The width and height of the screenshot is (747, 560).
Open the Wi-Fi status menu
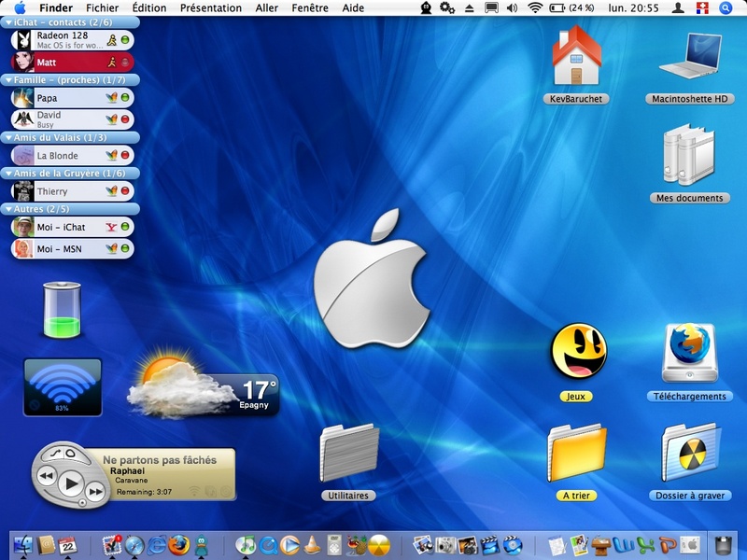pos(535,7)
